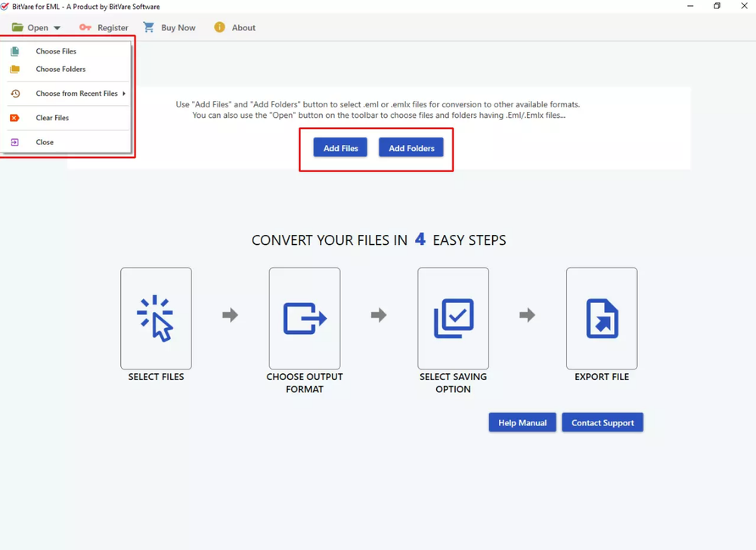Viewport: 756px width, 550px height.
Task: Click the Add Files button
Action: tap(340, 148)
